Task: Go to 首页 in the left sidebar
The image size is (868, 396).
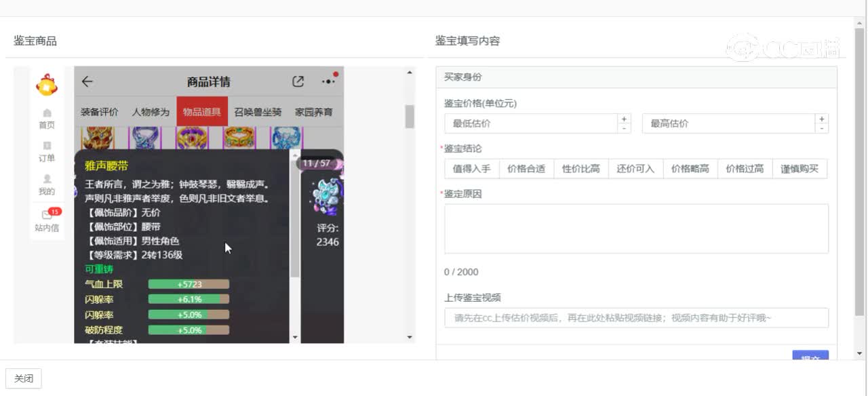Action: click(x=47, y=119)
